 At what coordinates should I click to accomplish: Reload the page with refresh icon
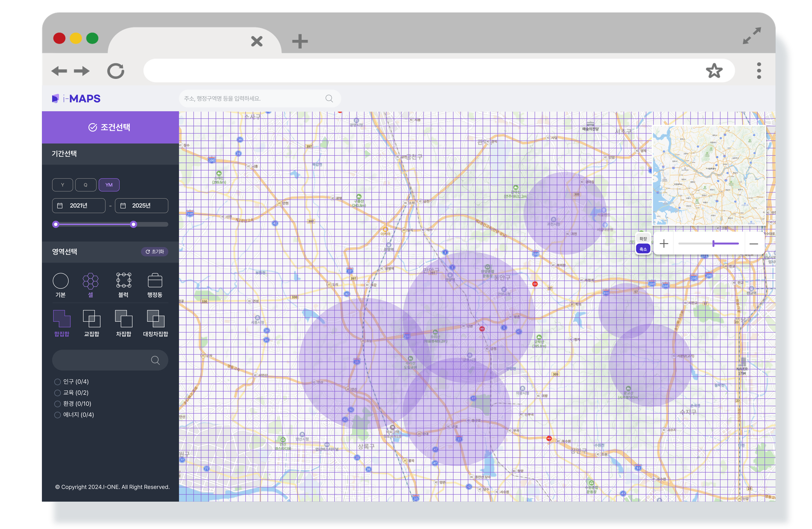point(116,71)
